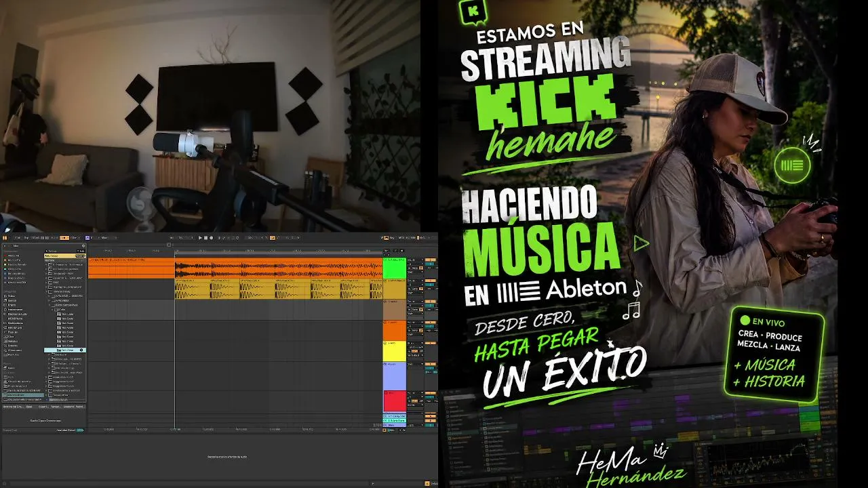Toggle the orange computer MIDI keyboard icon
868x488 pixels.
click(x=386, y=238)
